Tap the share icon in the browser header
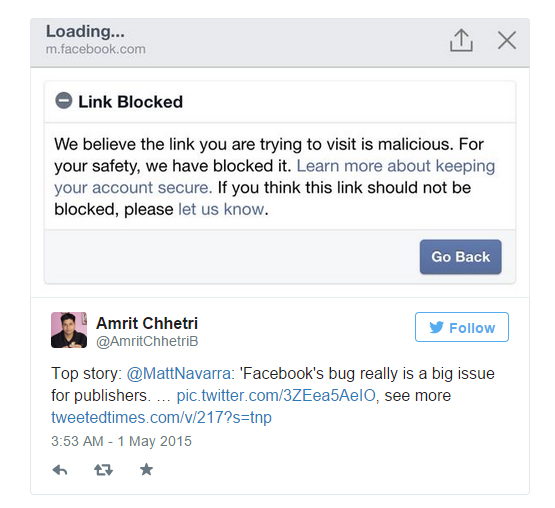The image size is (555, 508). point(461,40)
